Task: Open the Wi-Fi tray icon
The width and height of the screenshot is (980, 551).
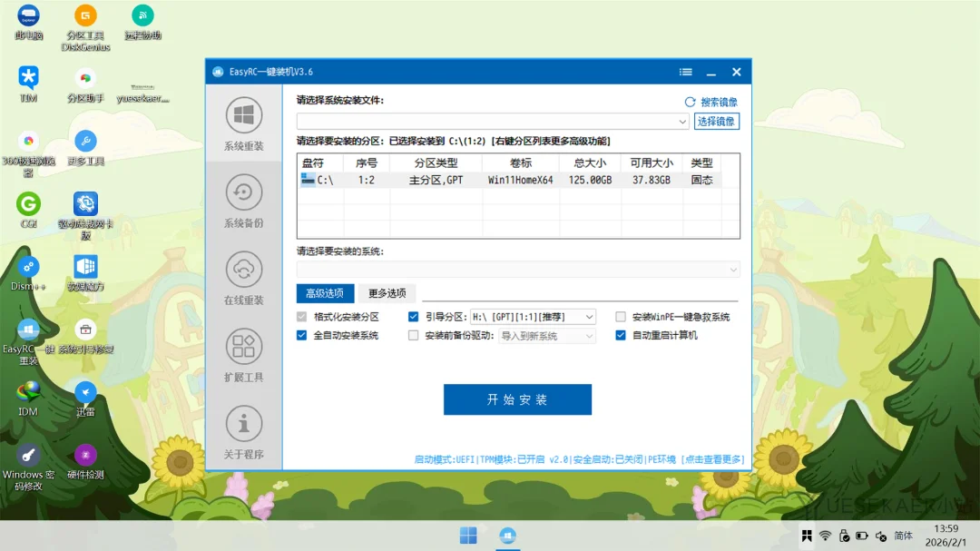Action: tap(825, 536)
